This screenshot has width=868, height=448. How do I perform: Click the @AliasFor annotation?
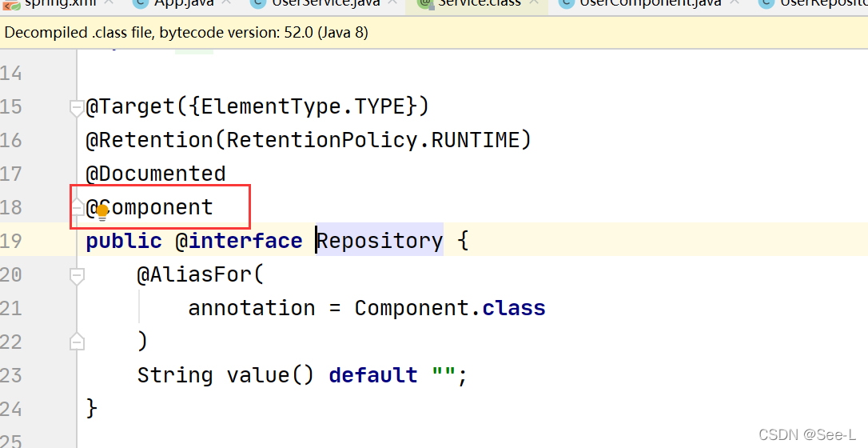[194, 274]
